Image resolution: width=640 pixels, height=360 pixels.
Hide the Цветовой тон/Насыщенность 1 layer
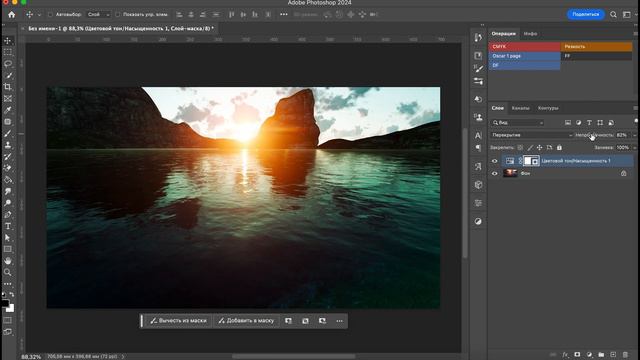pos(495,161)
